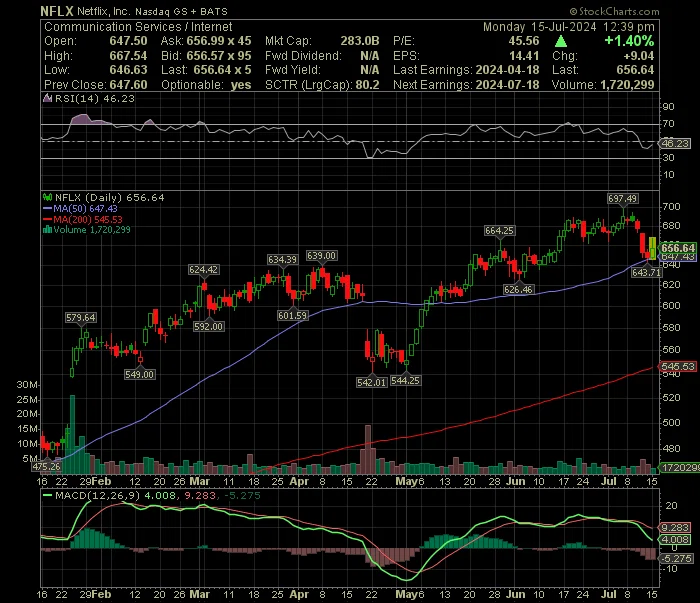Screen dimensions: 700x603
Task: Click the MA(50) 647.43 legend entry
Action: click(x=80, y=208)
